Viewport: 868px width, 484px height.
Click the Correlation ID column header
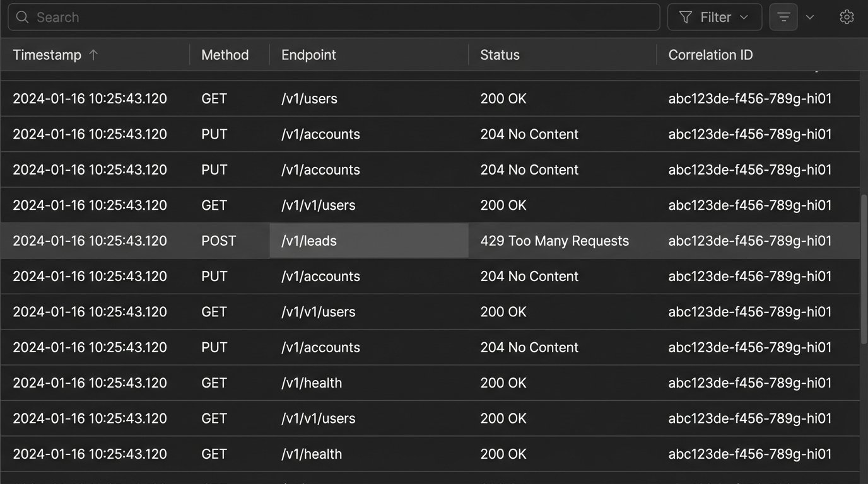pos(710,55)
